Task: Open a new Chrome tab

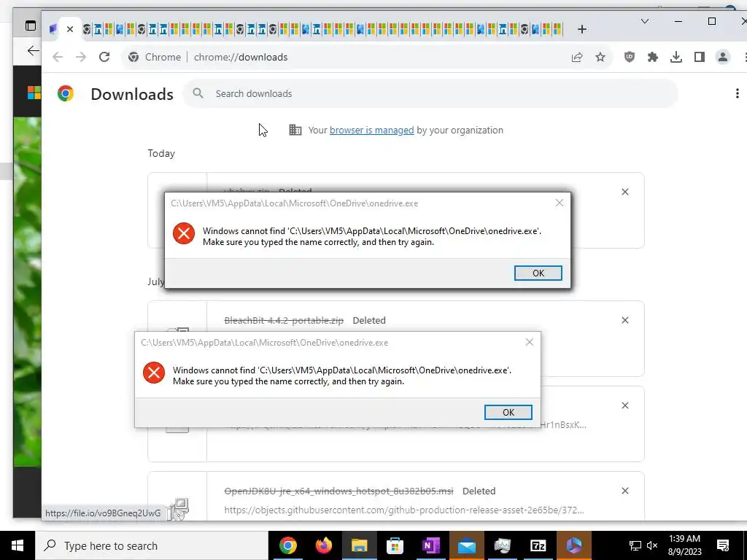Action: click(x=581, y=29)
